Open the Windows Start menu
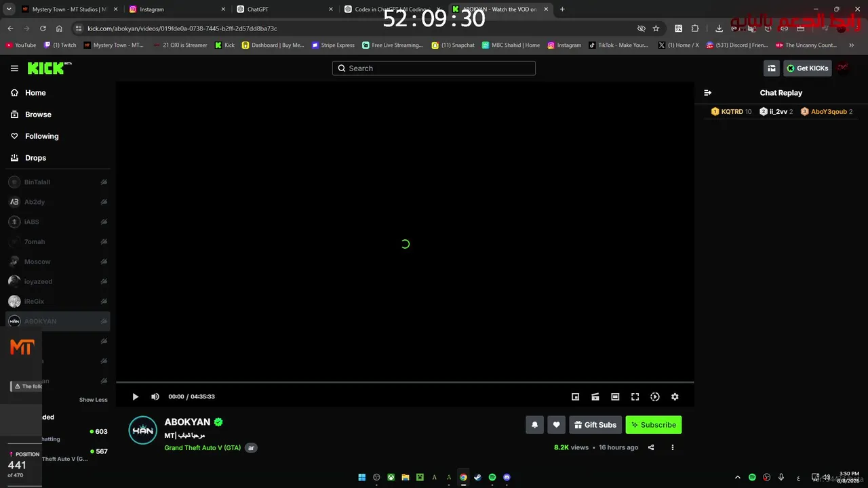The image size is (868, 488). coord(361,477)
